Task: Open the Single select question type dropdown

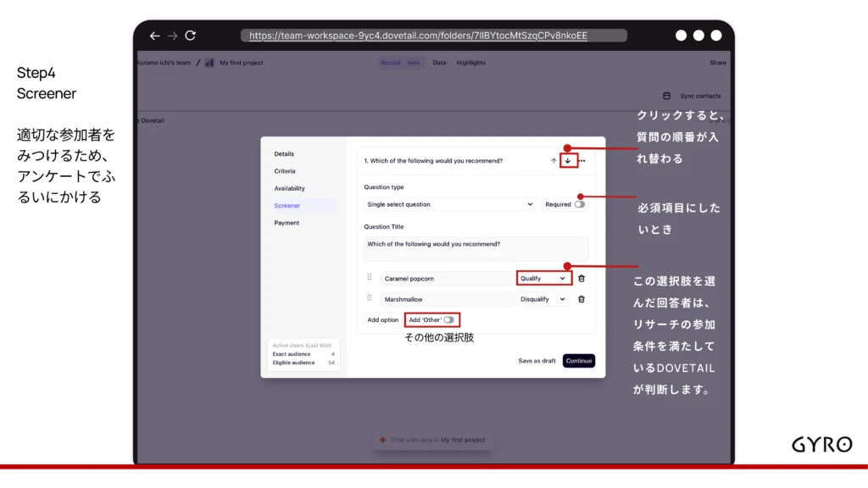Action: [450, 204]
